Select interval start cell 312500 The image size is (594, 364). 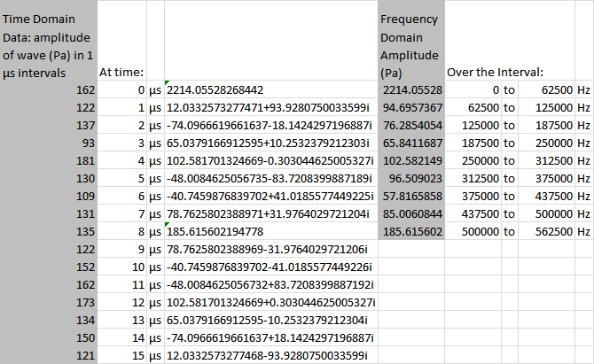tap(473, 178)
